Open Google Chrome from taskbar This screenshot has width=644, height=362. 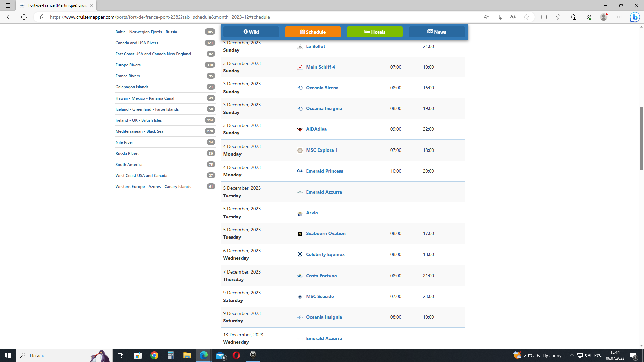click(154, 355)
